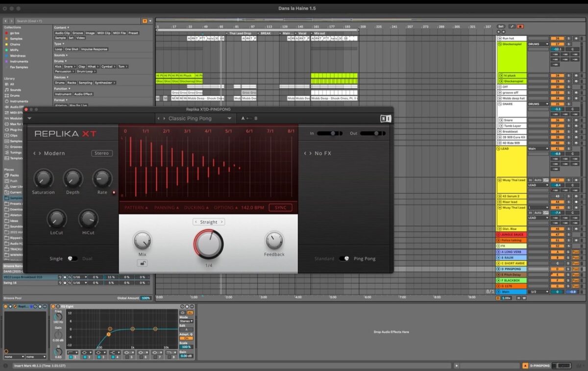Open Replika header menu arrow at top left
Image resolution: width=588 pixels, height=371 pixels.
[29, 118]
